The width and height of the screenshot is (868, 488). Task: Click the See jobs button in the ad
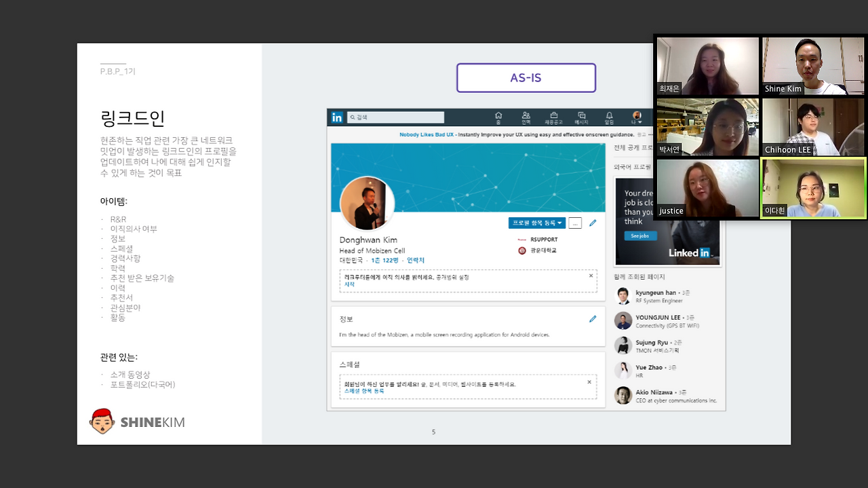(640, 236)
